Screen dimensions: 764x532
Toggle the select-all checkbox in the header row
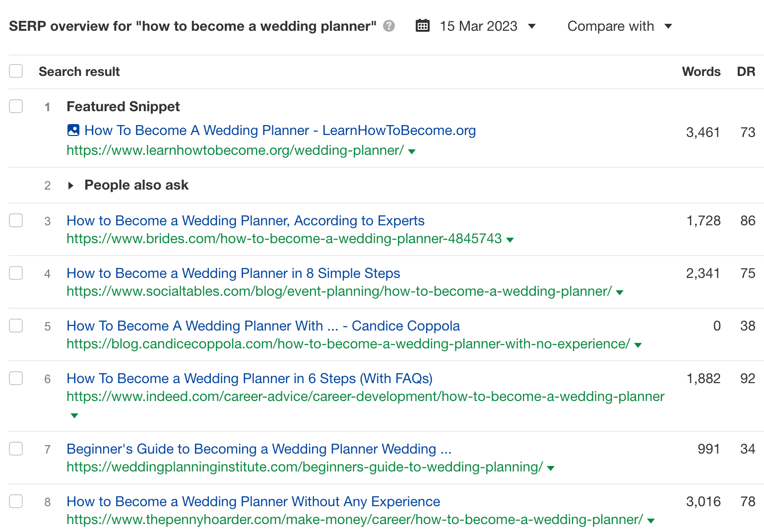[15, 71]
